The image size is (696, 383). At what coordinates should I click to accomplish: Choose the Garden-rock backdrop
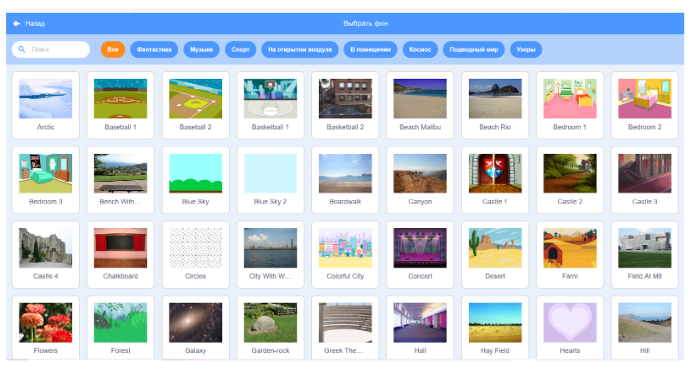click(x=270, y=328)
